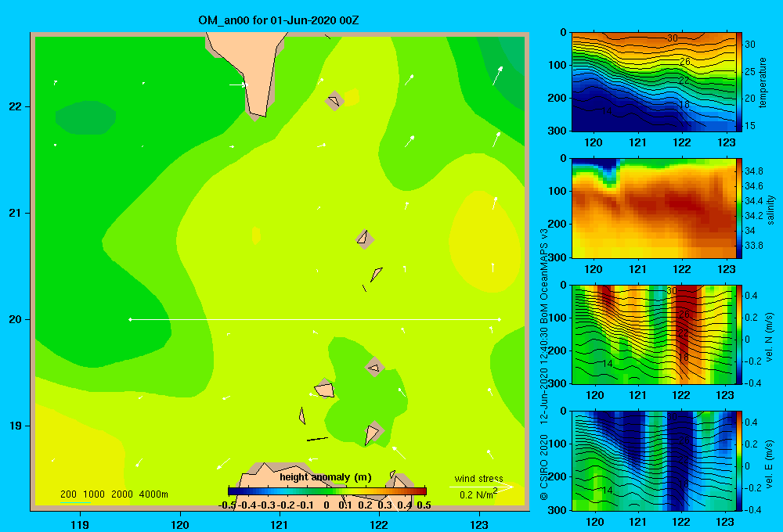The width and height of the screenshot is (783, 532).
Task: Open the temperature section panel
Action: pyautogui.click(x=654, y=82)
